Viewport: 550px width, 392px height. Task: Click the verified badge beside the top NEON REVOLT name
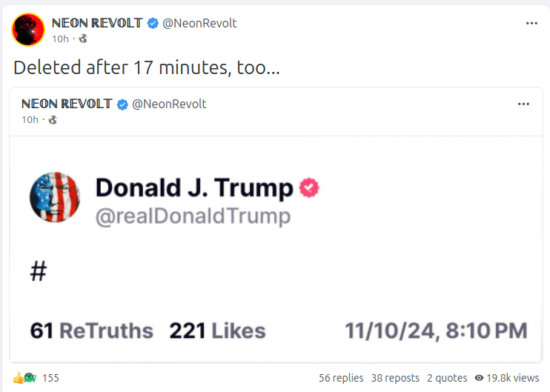click(x=153, y=23)
